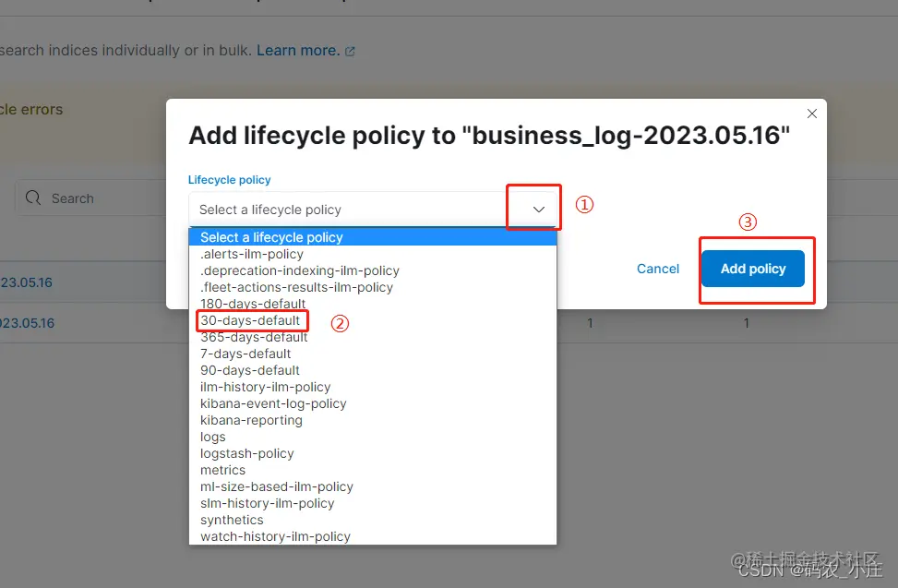Viewport: 898px width, 588px height.
Task: Select kibana-reporting policy option
Action: 373,420
